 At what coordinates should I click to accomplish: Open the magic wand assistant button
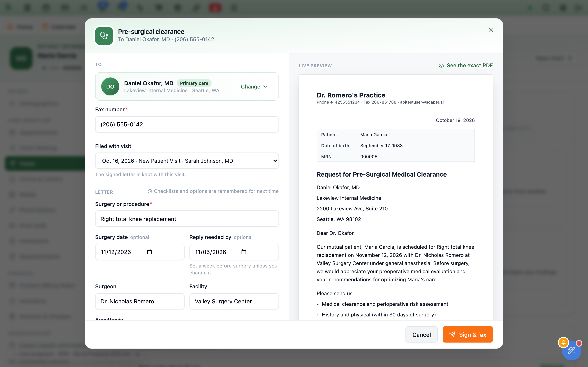[572, 351]
